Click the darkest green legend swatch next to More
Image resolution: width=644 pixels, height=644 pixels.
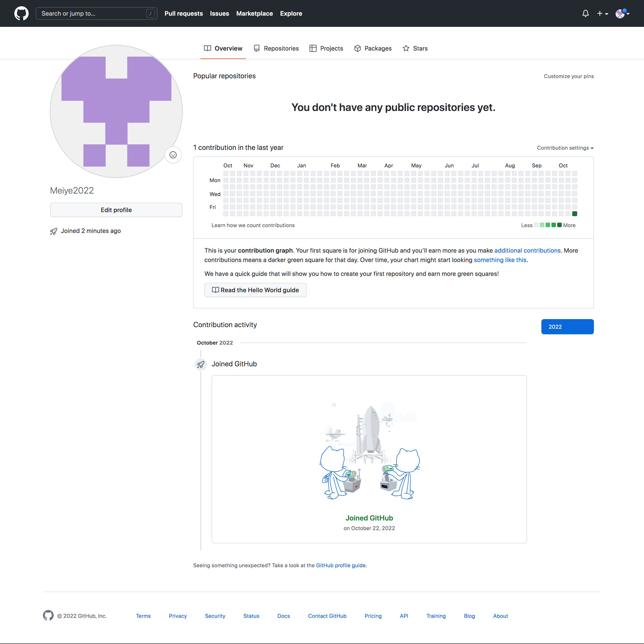(x=559, y=225)
